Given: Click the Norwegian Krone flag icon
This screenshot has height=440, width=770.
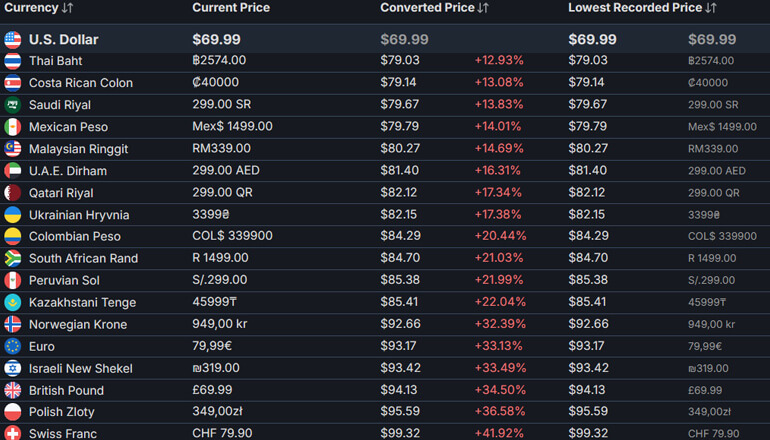Looking at the screenshot, I should (x=12, y=324).
